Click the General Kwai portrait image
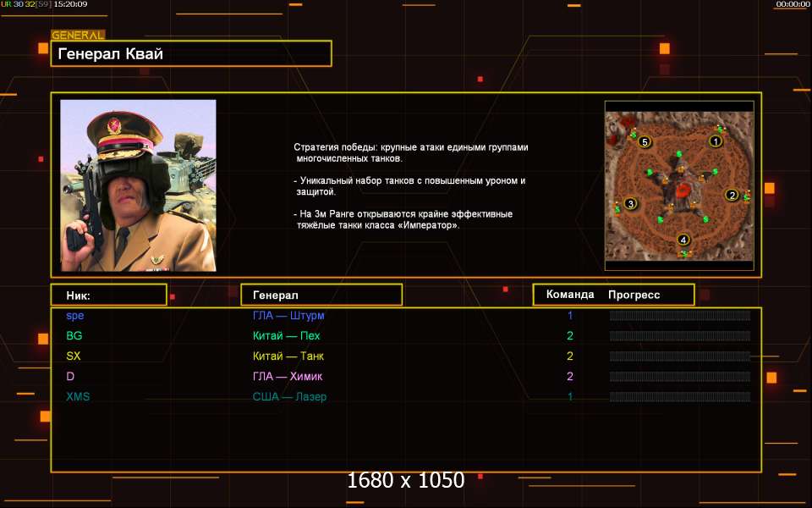This screenshot has height=508, width=812. click(x=138, y=185)
